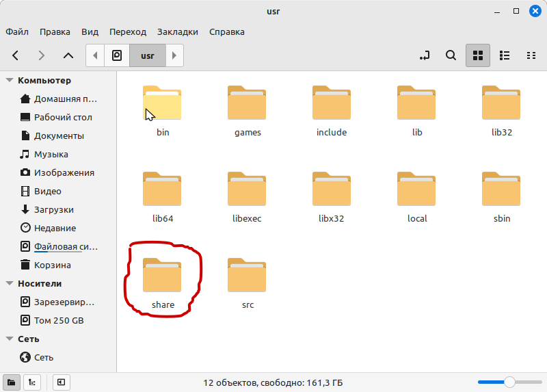Switch to icon grid view

click(x=478, y=55)
